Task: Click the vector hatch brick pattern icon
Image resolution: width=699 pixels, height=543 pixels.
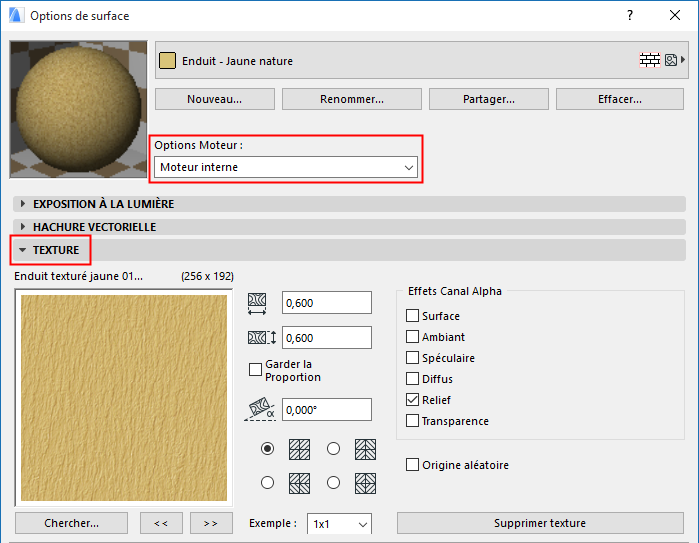Action: [650, 60]
